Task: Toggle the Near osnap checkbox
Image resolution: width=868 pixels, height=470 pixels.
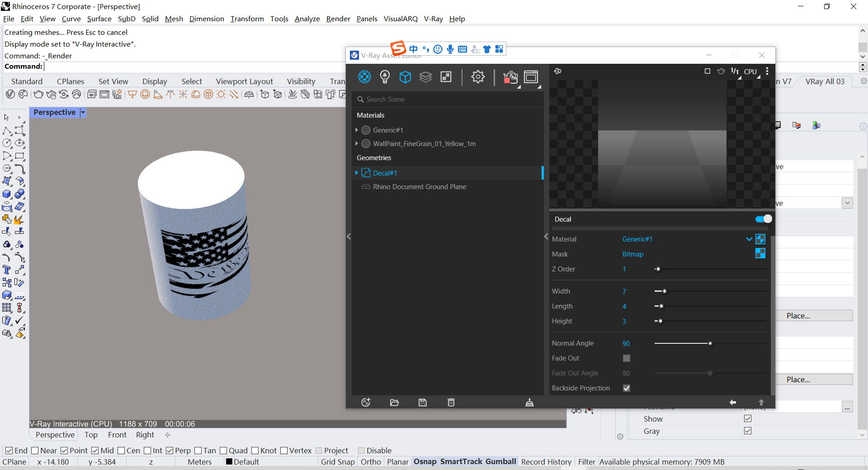Action: coord(35,451)
